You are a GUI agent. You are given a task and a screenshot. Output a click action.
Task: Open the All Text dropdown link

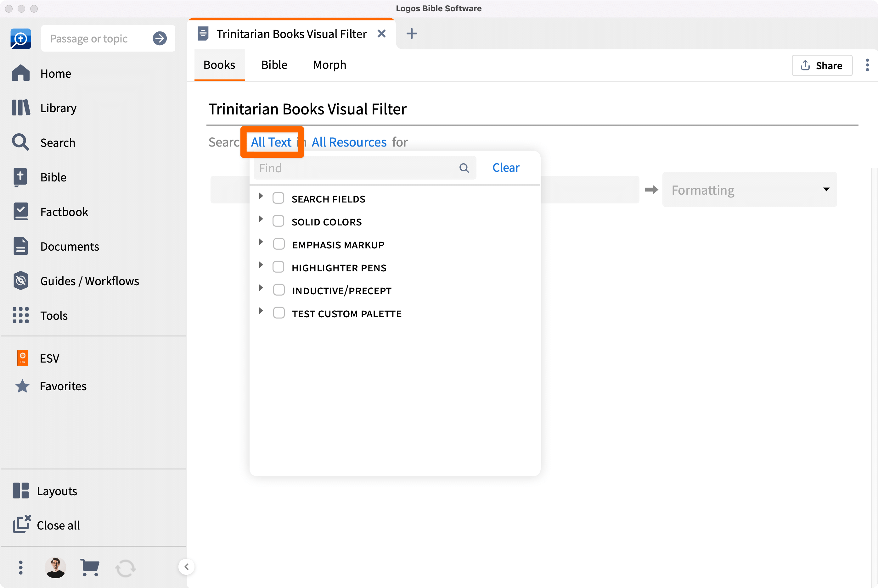tap(271, 142)
